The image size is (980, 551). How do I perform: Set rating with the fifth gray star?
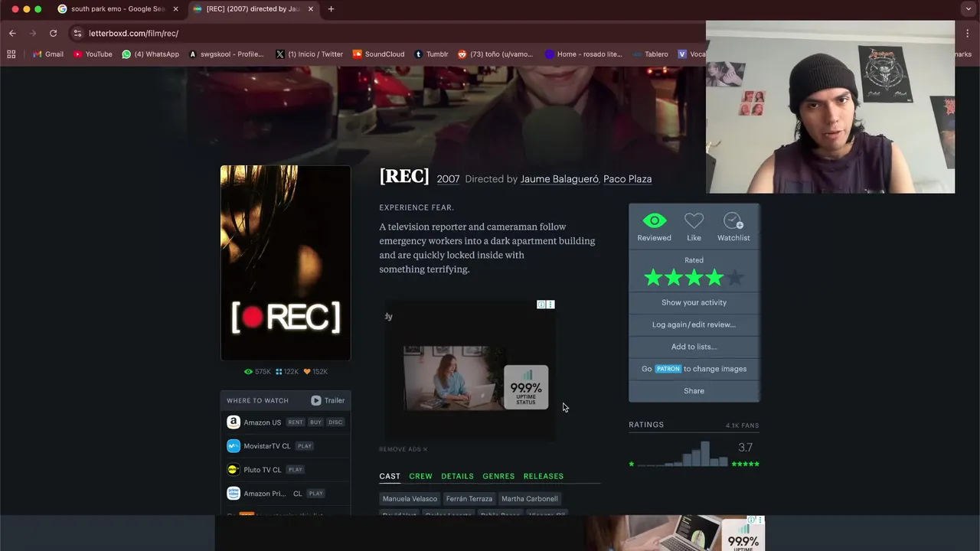tap(735, 278)
